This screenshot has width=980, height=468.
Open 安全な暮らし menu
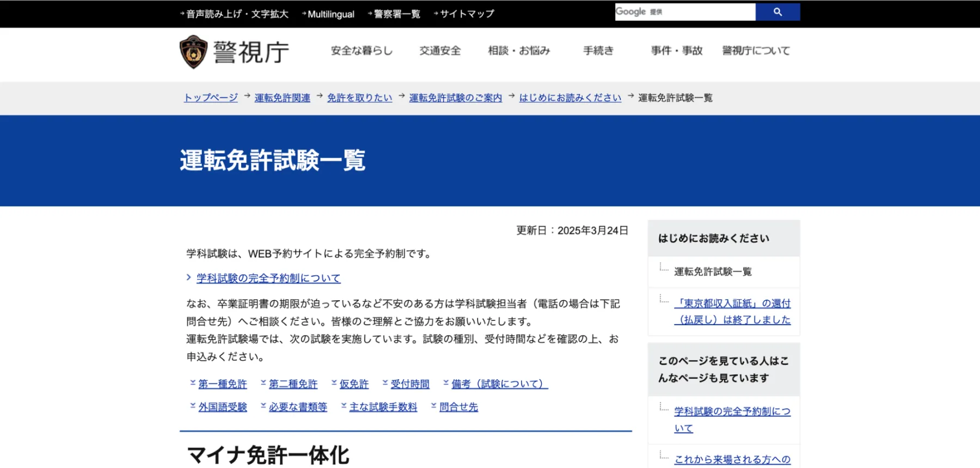pos(362,51)
